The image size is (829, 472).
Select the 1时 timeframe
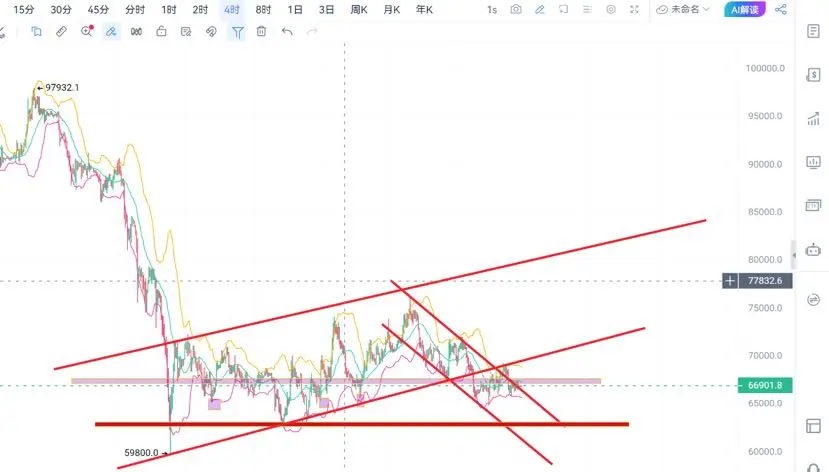click(x=169, y=10)
